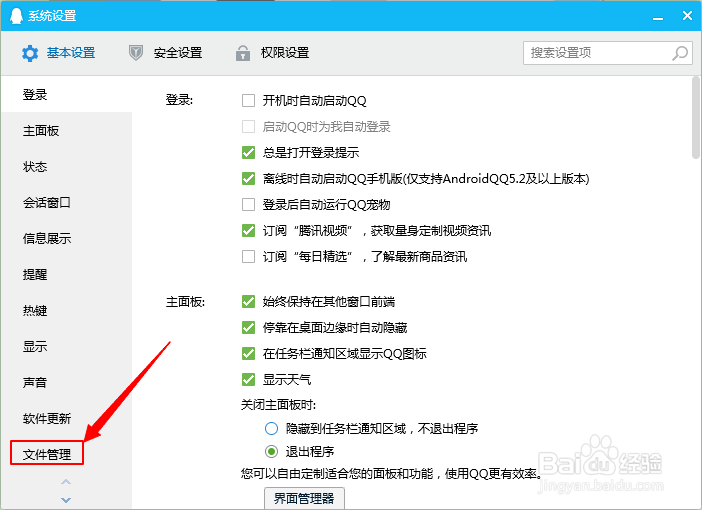Open 显示 settings in the sidebar
Screen dimensions: 702x510
point(66,347)
